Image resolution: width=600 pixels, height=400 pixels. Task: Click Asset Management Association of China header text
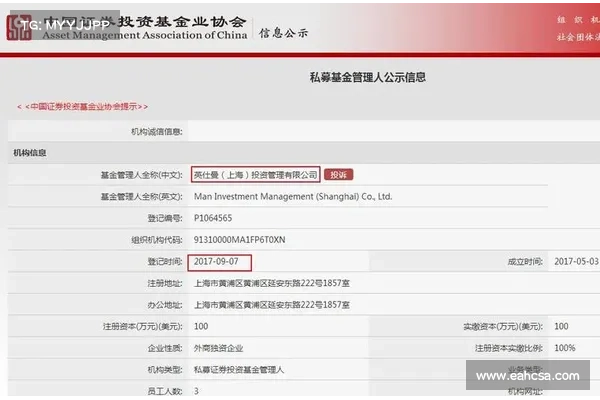145,35
